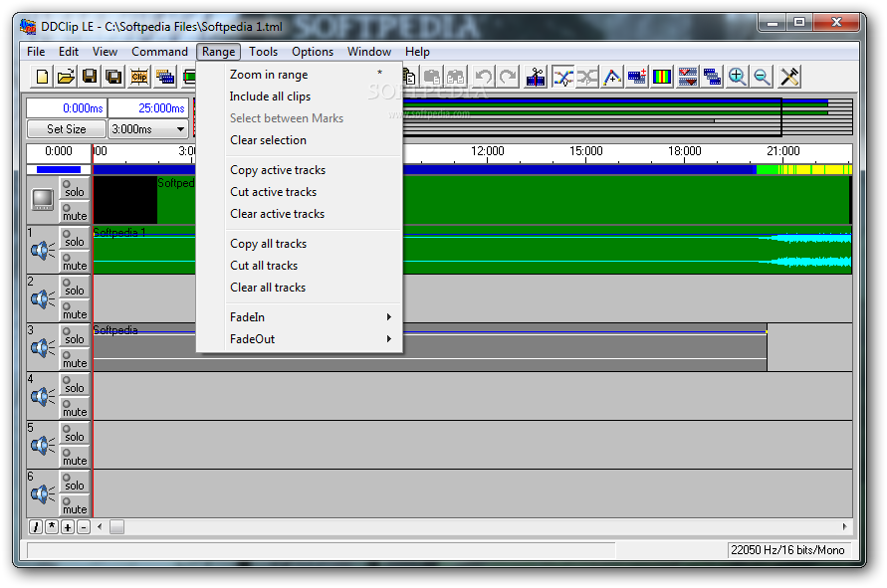The height and width of the screenshot is (588, 887).
Task: Click the plus button below tracks
Action: pos(68,527)
